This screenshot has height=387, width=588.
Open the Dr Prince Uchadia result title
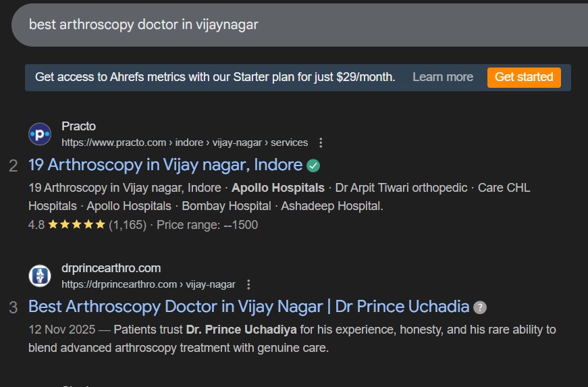click(248, 307)
